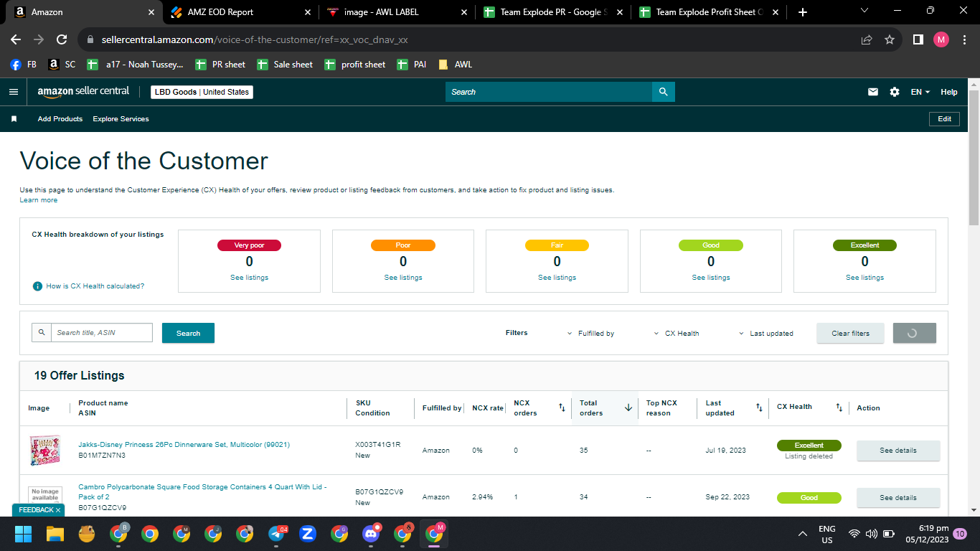See details for the Jakks-Disney Princess listing
The image size is (980, 551).
(898, 451)
